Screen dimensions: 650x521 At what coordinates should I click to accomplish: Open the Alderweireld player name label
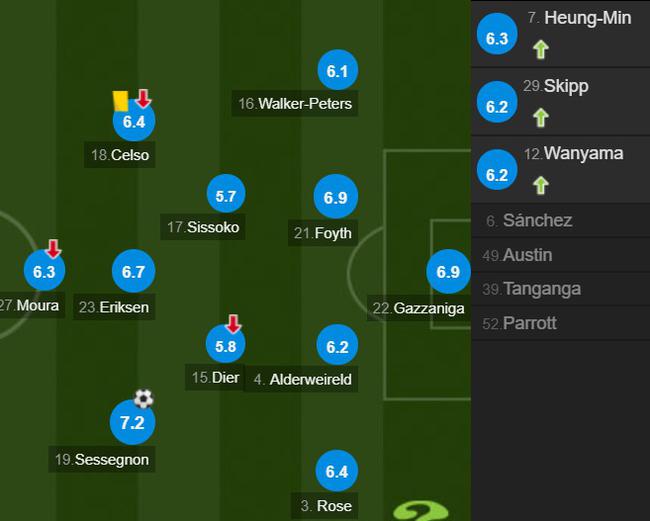302,379
